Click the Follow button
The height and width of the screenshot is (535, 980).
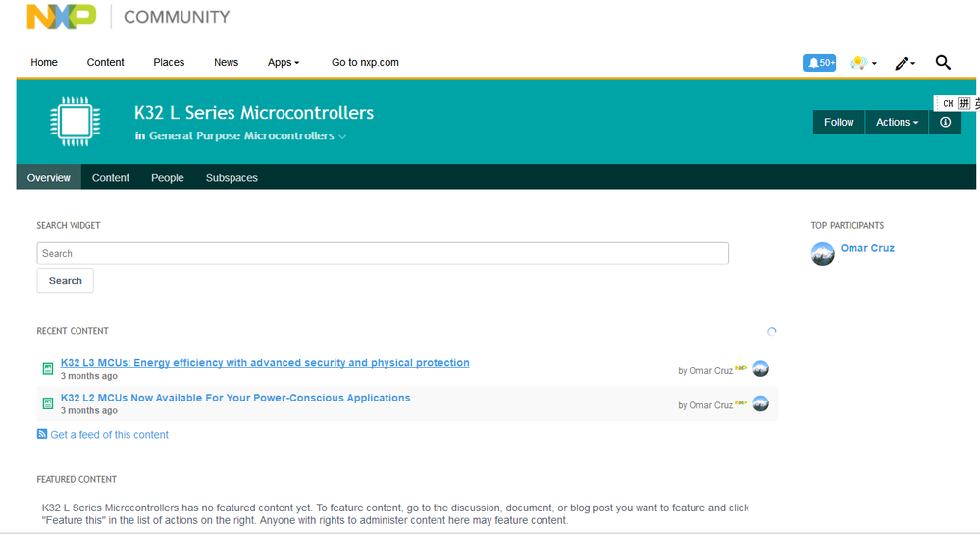(839, 122)
